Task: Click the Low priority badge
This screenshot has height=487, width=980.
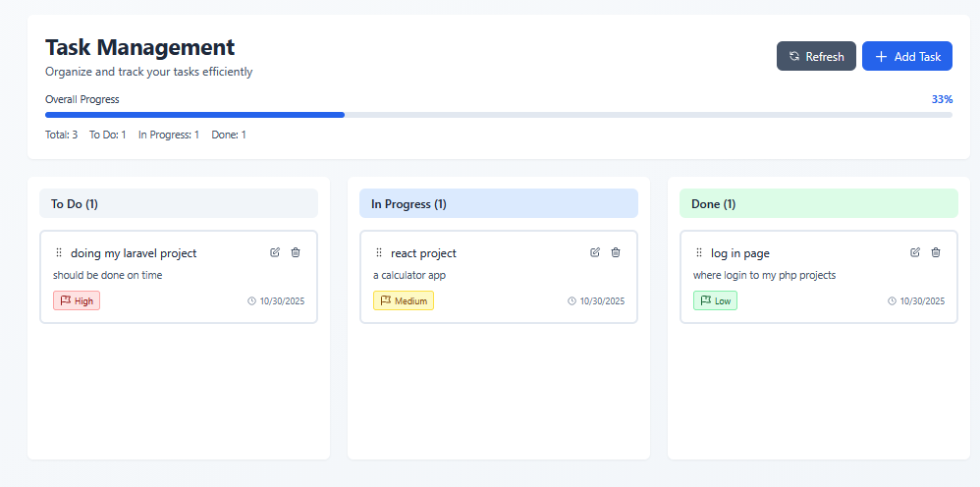Action: click(x=715, y=300)
